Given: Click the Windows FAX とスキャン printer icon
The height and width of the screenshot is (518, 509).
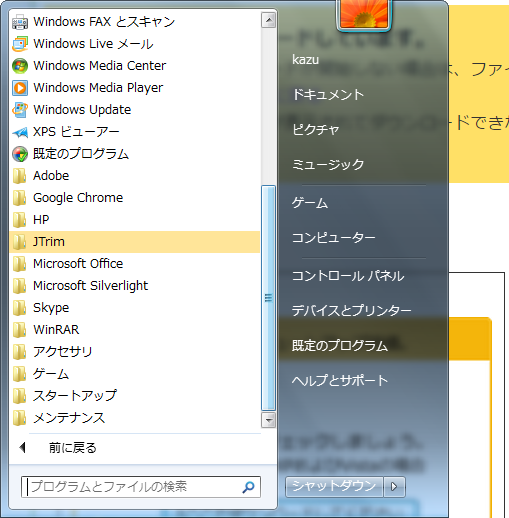Looking at the screenshot, I should point(20,22).
